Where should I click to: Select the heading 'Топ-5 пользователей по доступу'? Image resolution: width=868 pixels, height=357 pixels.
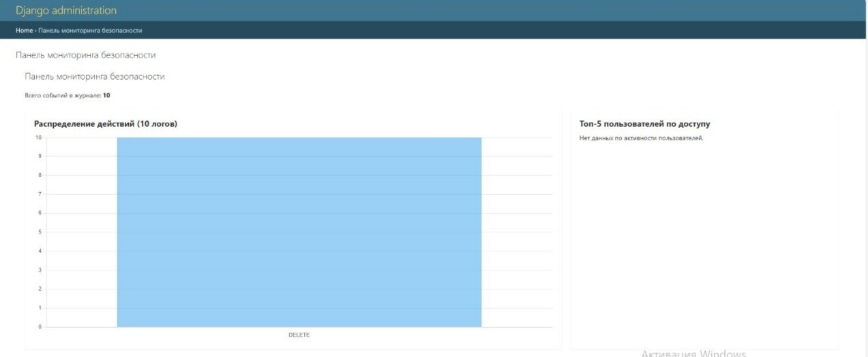[644, 124]
